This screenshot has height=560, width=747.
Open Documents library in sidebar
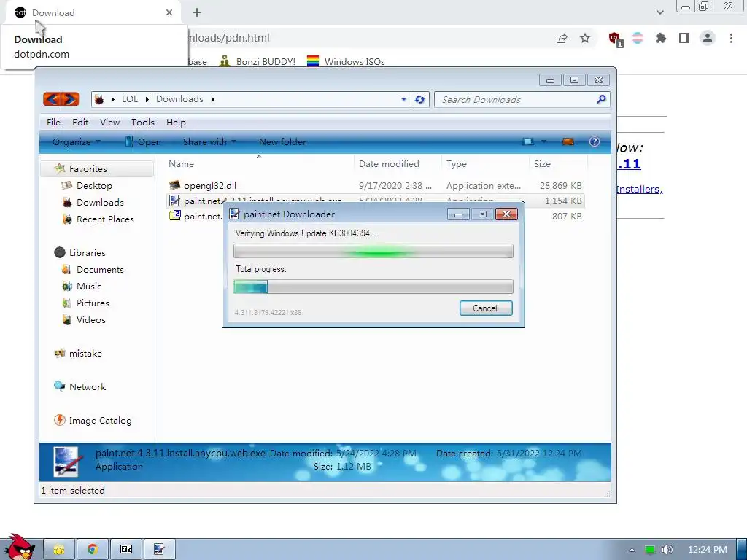pos(99,270)
